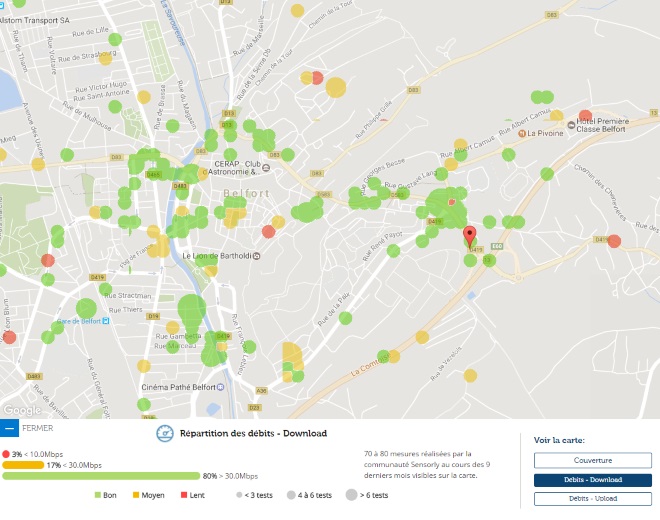
Task: Click Le Lion de Bartholdi camera icon
Action: pyautogui.click(x=257, y=255)
